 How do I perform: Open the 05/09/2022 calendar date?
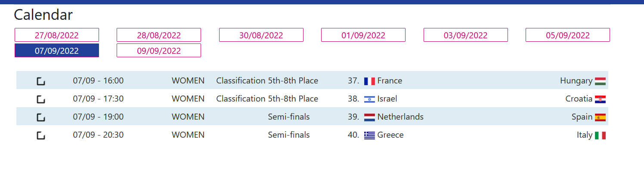point(568,35)
